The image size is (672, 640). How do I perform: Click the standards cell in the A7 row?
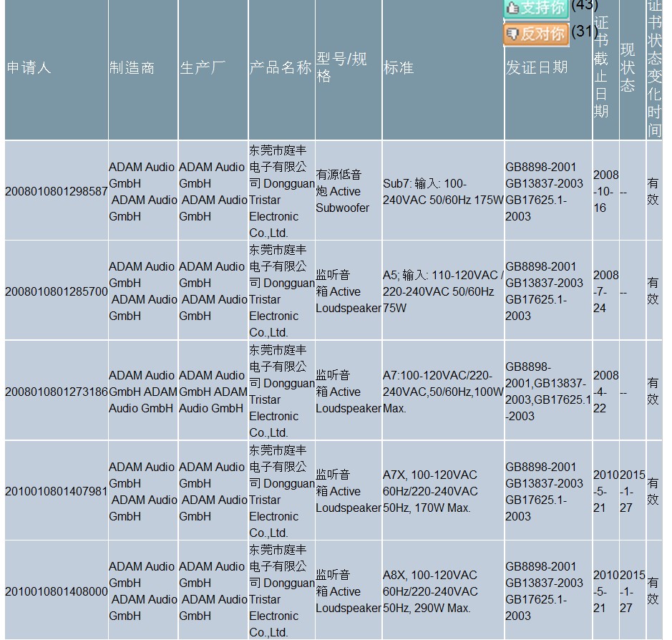[547, 392]
